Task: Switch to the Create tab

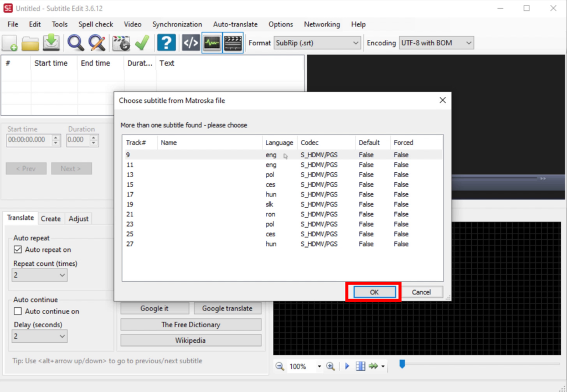Action: [x=51, y=218]
